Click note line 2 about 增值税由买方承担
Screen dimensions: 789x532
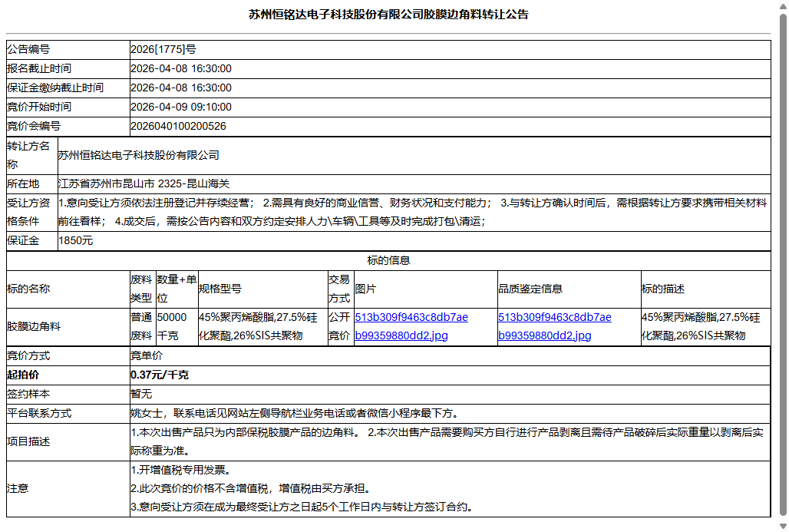(252, 489)
